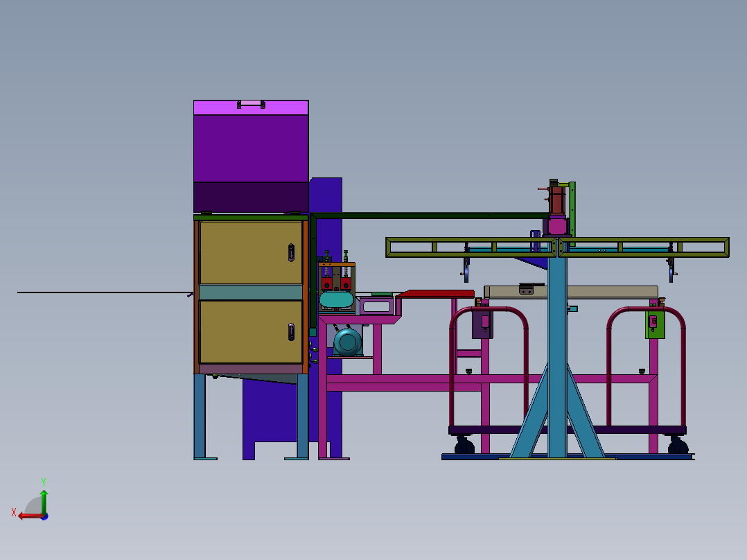This screenshot has height=560, width=747.
Task: Select the long dark green horizontal beam
Action: pos(429,216)
